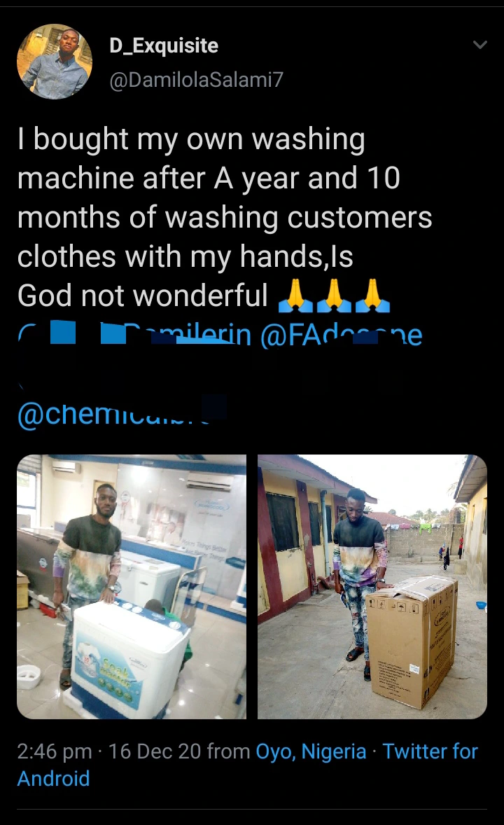Click the cardboard box in right photo

click(412, 642)
